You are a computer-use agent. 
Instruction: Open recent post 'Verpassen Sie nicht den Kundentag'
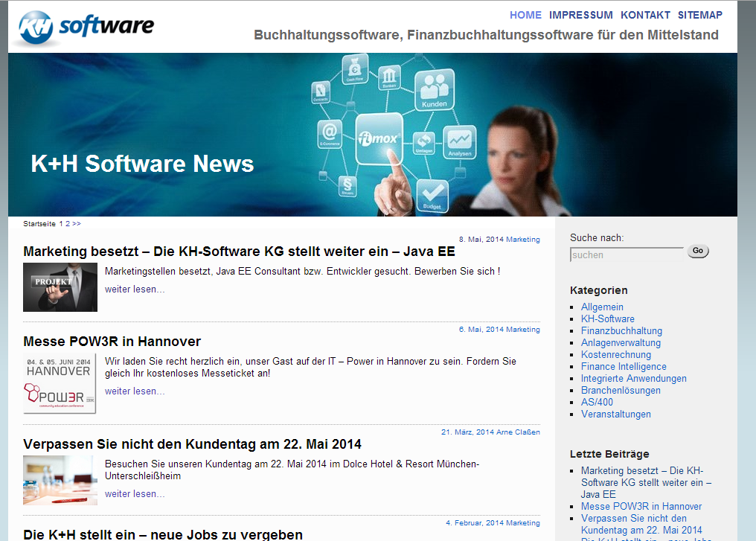641,524
